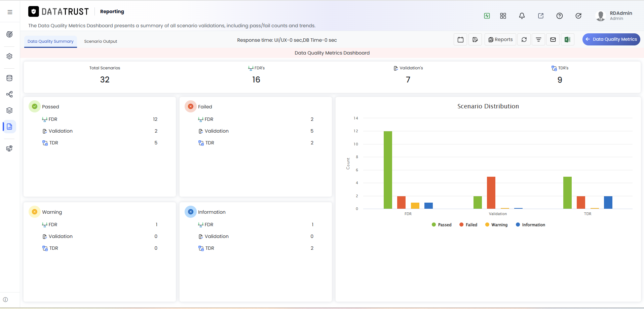Toggle Information series in the chart legend
The image size is (644, 309).
pyautogui.click(x=530, y=225)
